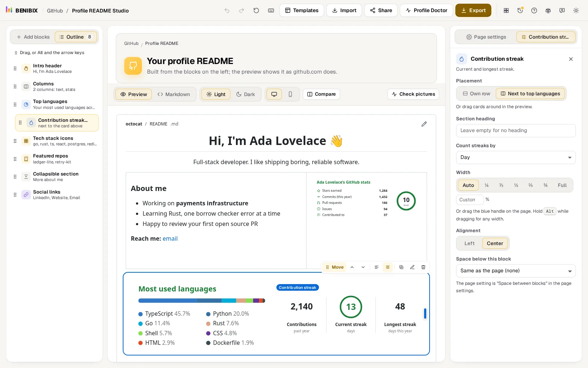Image resolution: width=588 pixels, height=368 pixels.
Task: Click the Export button
Action: [x=473, y=10]
